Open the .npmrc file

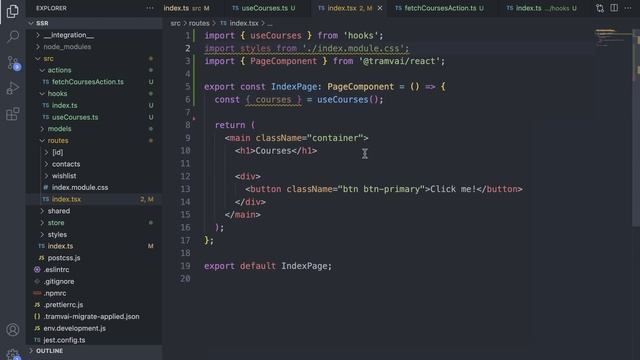[94, 293]
